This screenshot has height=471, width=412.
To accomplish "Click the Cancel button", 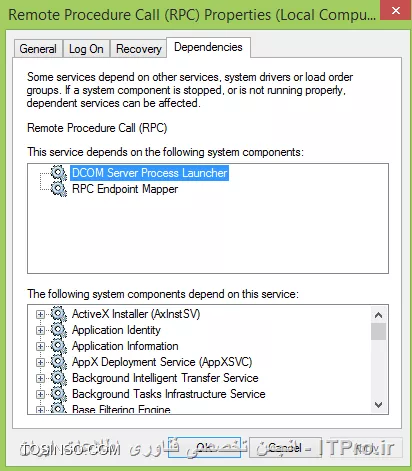I will tap(285, 447).
